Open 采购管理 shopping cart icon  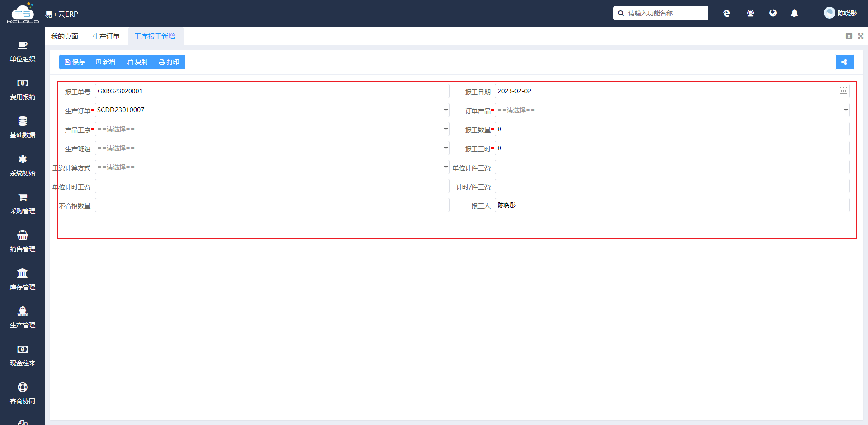[x=23, y=197]
